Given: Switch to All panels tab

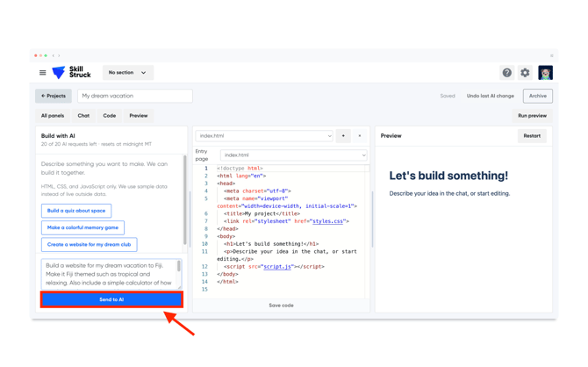Looking at the screenshot, I should pyautogui.click(x=53, y=116).
